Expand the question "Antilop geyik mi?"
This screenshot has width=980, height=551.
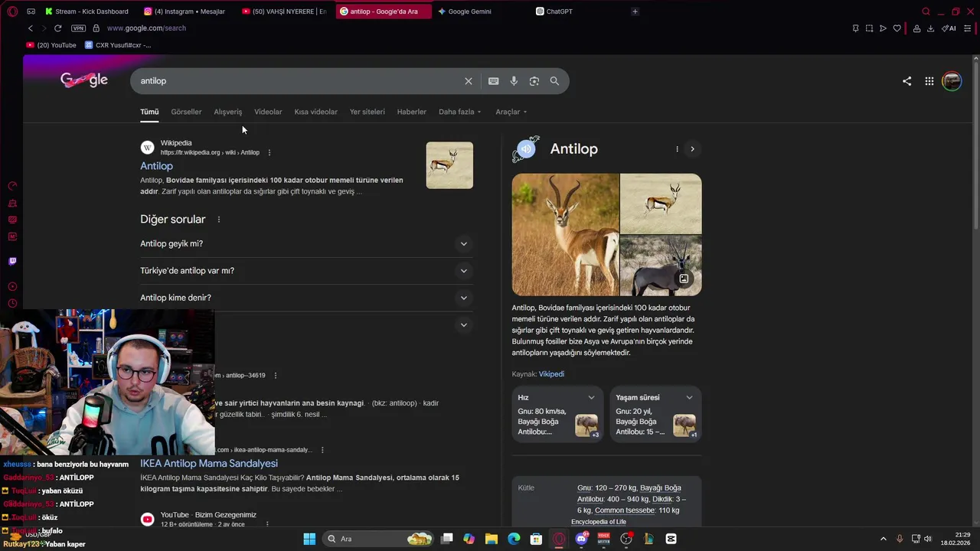306,243
